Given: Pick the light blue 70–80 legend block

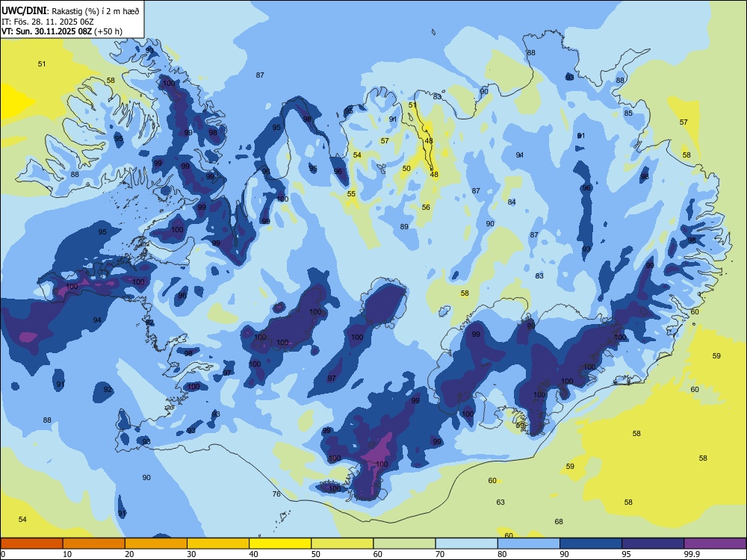Looking at the screenshot, I should pyautogui.click(x=466, y=544).
